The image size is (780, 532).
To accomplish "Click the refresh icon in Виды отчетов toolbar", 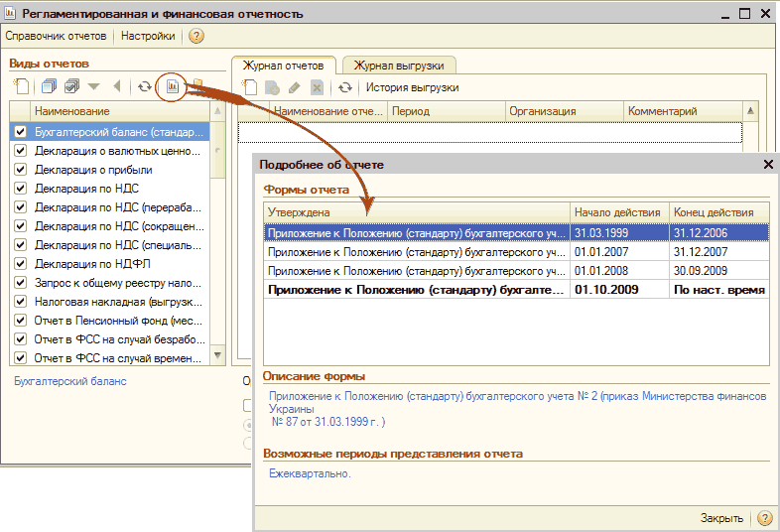I will pos(145,86).
